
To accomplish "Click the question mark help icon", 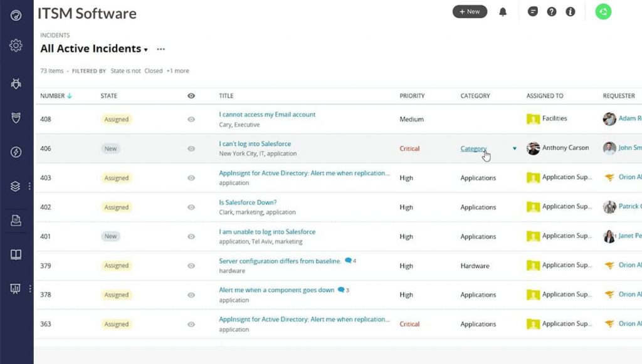I will (552, 12).
